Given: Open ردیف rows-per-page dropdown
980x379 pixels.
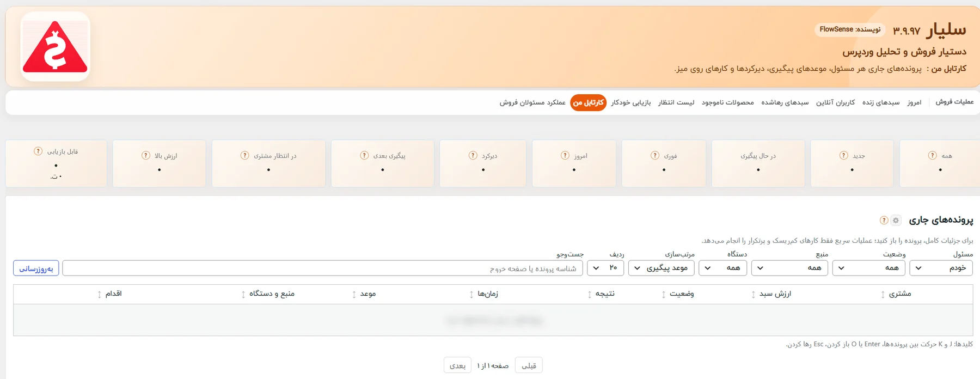Looking at the screenshot, I should [x=605, y=268].
